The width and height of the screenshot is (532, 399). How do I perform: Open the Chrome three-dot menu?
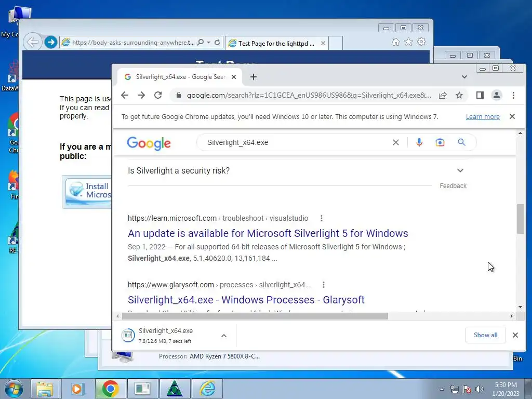click(x=513, y=96)
